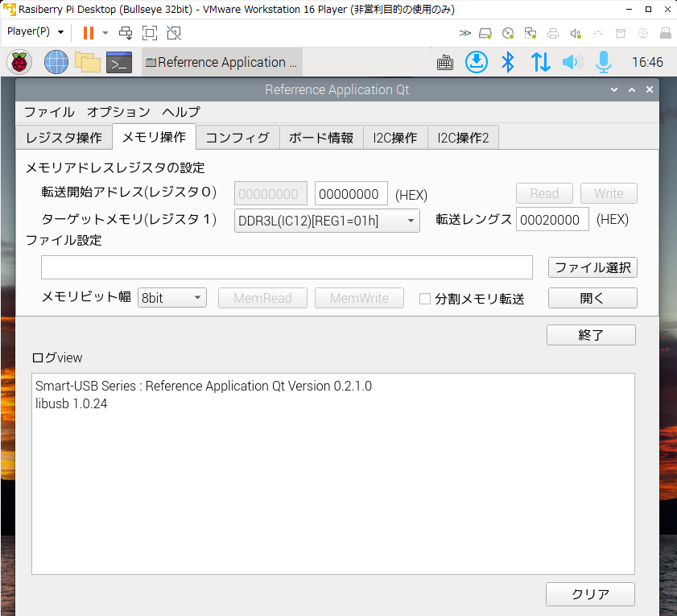Click the 開く button
Screen dimensions: 677x616
(592, 298)
